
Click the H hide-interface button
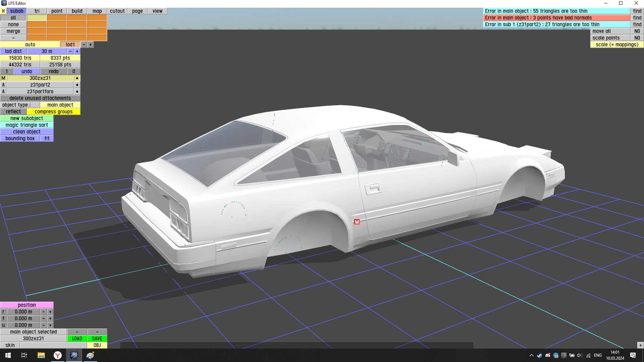pos(3,11)
